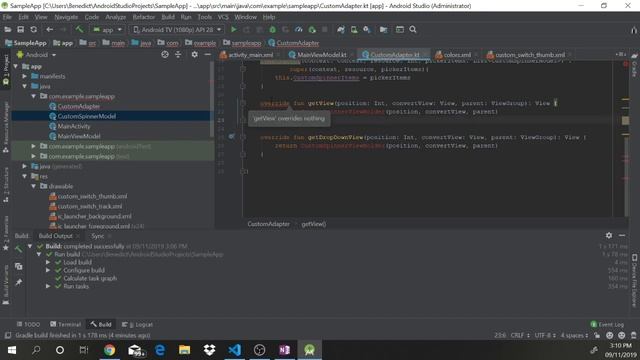The image size is (640, 360).
Task: Expand the manifests folder
Action: coord(25,76)
